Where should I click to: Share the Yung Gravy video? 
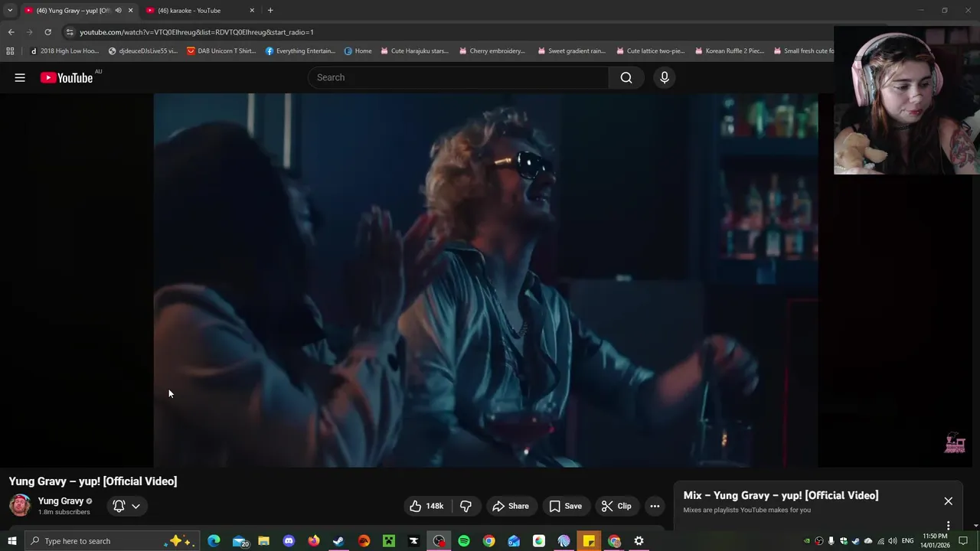click(x=511, y=506)
